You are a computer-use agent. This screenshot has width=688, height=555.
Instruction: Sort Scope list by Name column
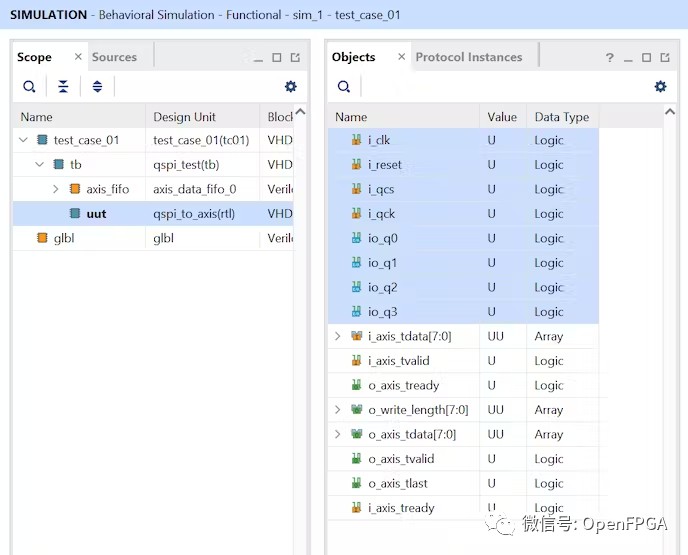click(x=79, y=117)
